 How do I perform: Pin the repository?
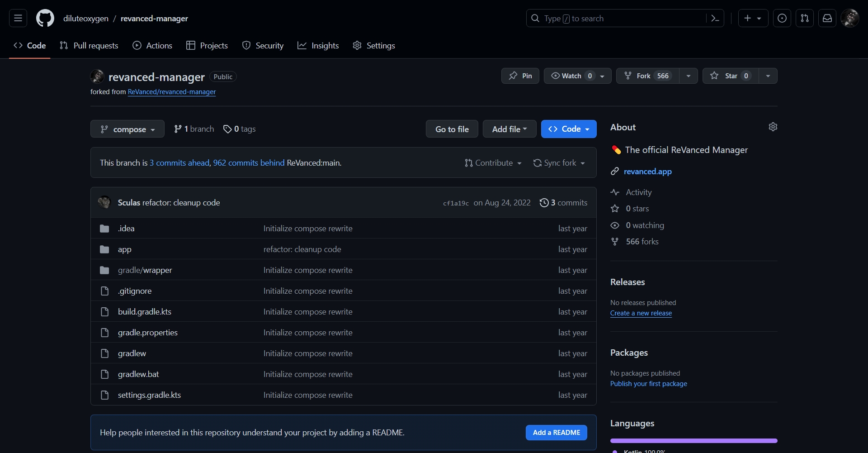point(520,76)
